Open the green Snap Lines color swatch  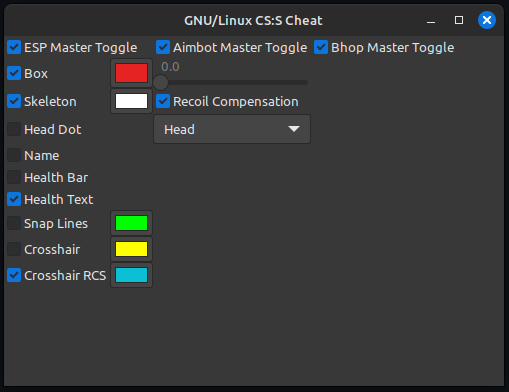(x=131, y=223)
